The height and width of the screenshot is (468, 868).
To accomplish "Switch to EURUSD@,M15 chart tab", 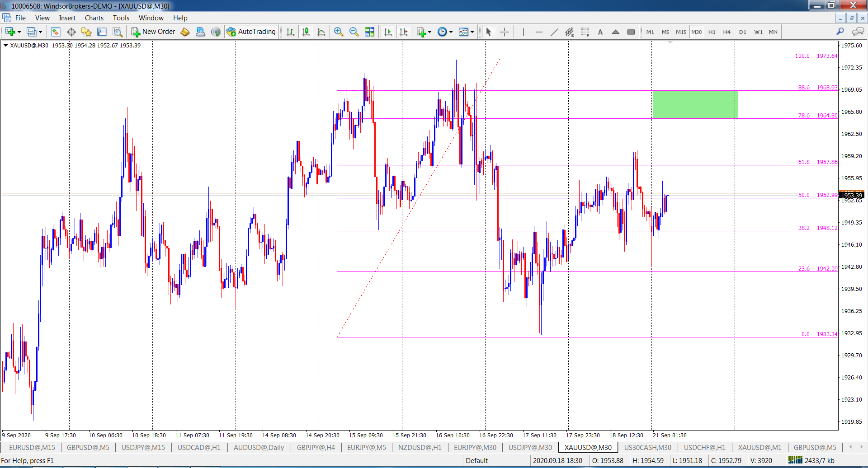I will (32, 447).
